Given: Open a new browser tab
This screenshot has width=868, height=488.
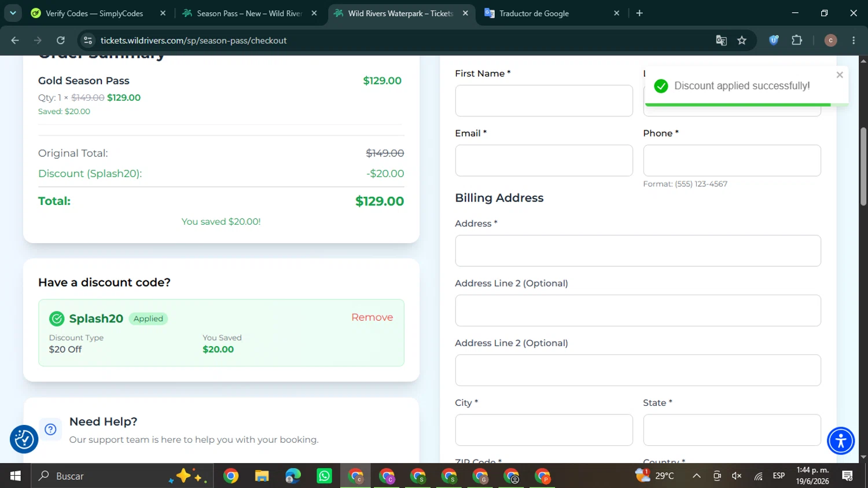Looking at the screenshot, I should [639, 13].
